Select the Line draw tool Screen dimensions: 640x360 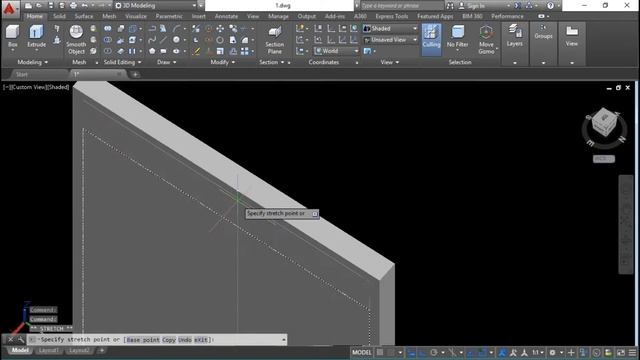[163, 40]
